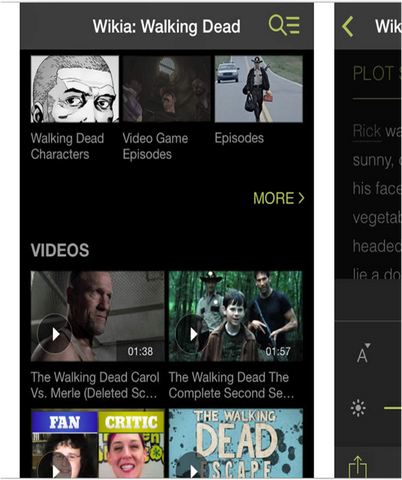Image resolution: width=402 pixels, height=480 pixels.
Task: Open the search menu icon in header
Action: (284, 25)
